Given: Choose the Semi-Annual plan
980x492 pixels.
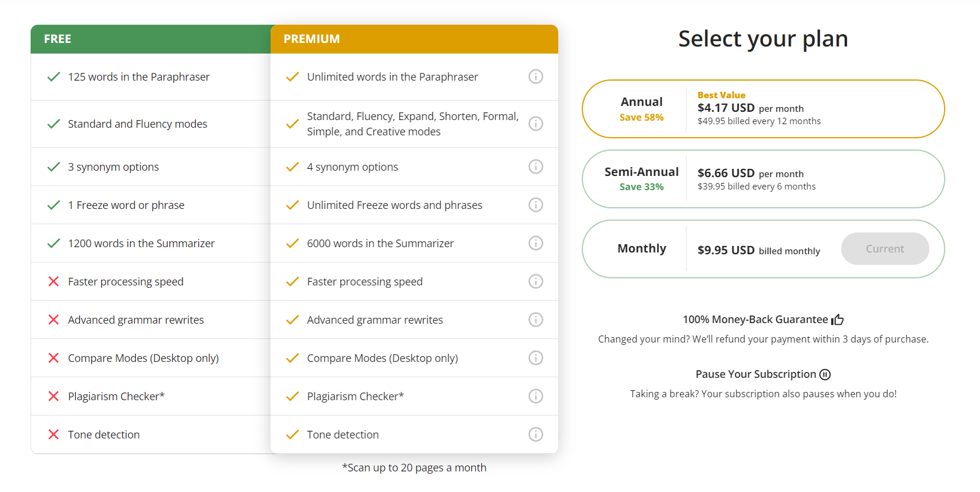Looking at the screenshot, I should click(763, 179).
